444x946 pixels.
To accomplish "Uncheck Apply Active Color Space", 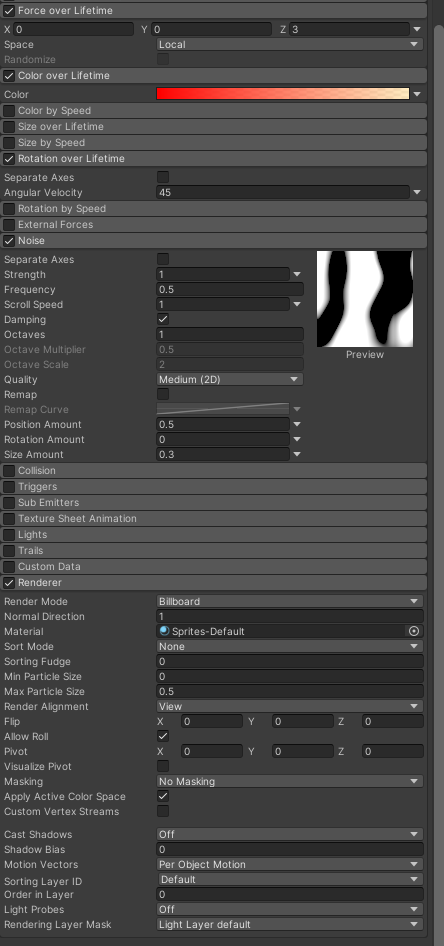I will pos(163,796).
